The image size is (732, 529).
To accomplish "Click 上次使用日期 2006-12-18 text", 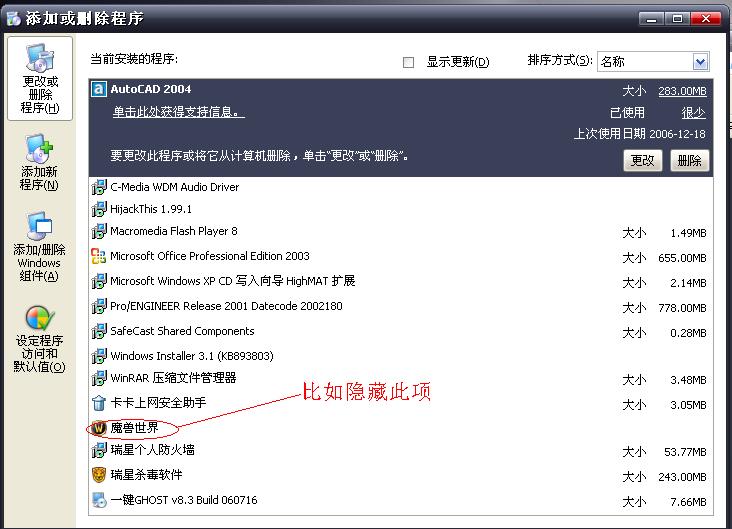I will pos(640,134).
